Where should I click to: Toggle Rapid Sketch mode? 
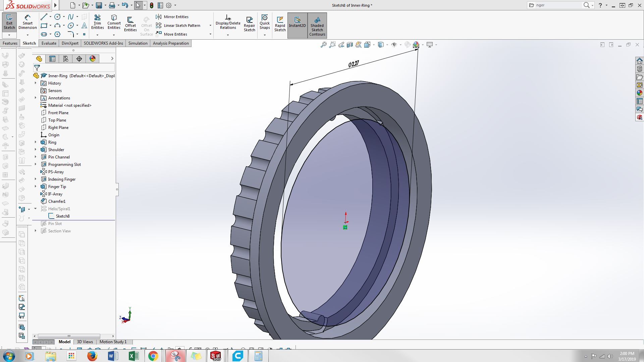pyautogui.click(x=280, y=24)
